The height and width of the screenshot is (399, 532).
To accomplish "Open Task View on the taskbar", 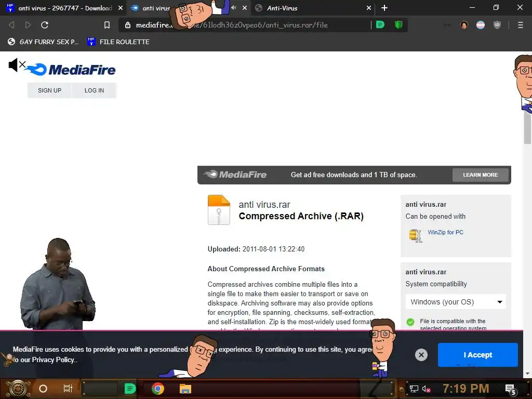I will [68, 389].
